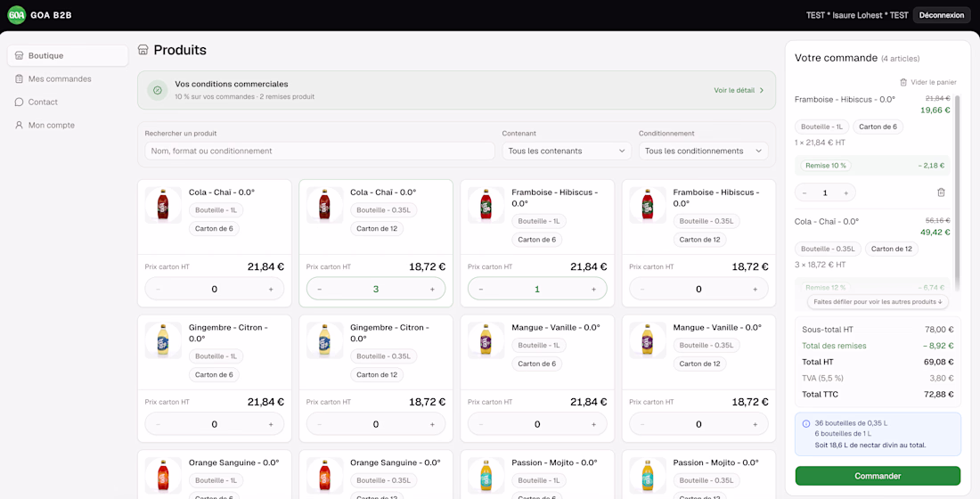Click Vider le panier to empty cart
Image resolution: width=980 pixels, height=499 pixels.
(928, 82)
